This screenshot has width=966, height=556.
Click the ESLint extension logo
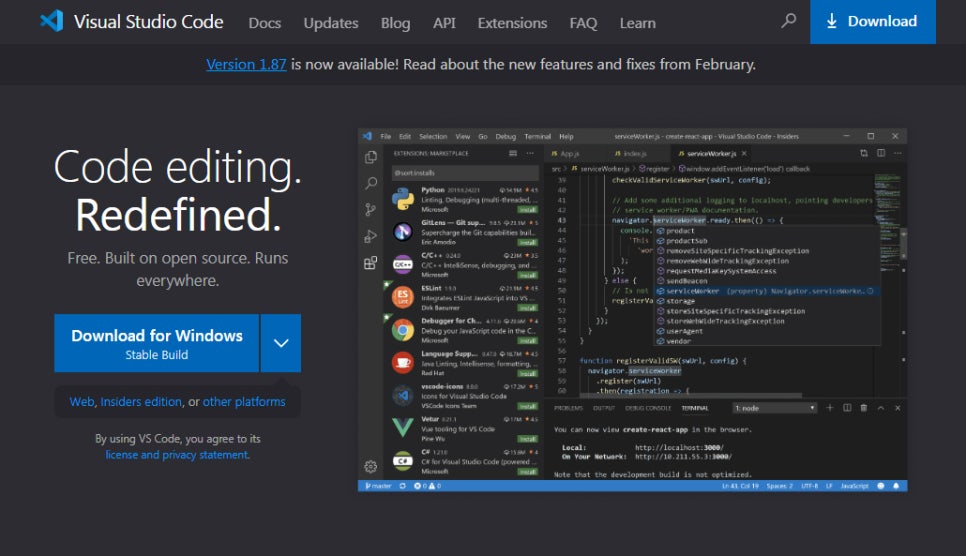tap(403, 297)
